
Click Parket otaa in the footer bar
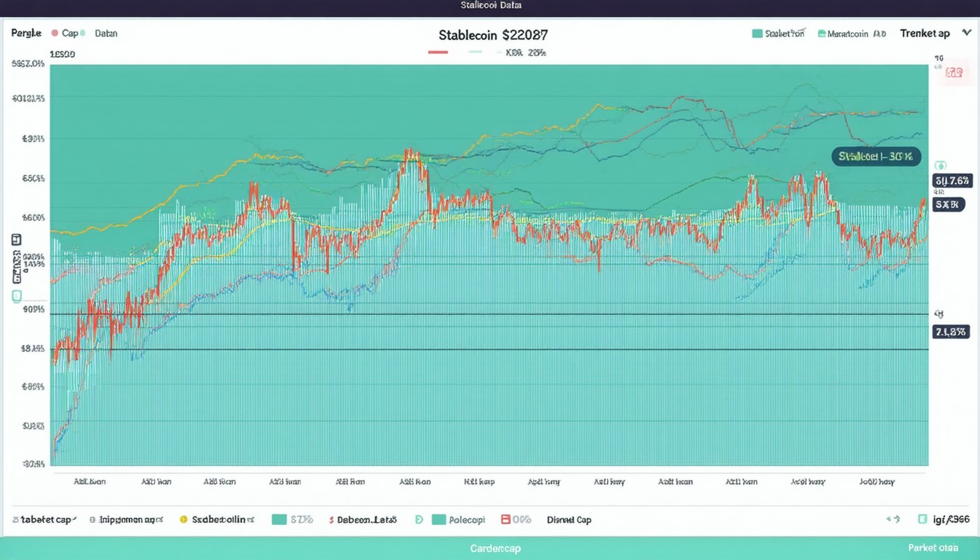pos(933,548)
